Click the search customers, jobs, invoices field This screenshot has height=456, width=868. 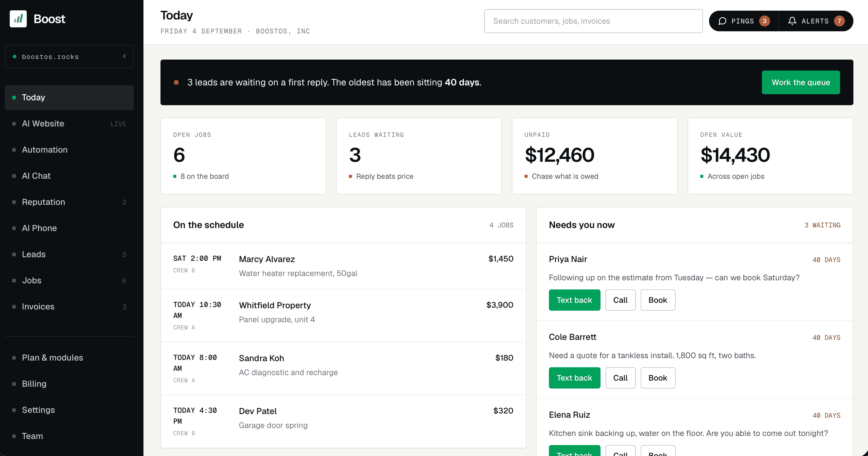(593, 21)
